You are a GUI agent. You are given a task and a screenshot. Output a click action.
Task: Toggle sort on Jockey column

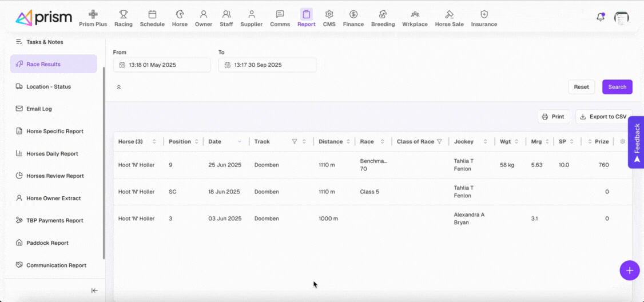click(x=486, y=141)
